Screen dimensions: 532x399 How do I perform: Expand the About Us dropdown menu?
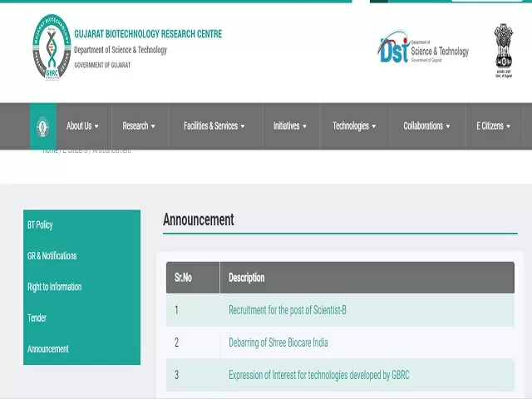tap(82, 126)
